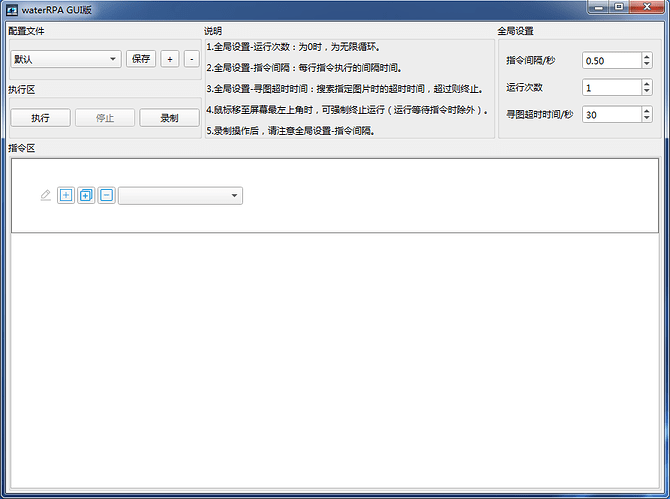Add a new command with plus icon
The width and height of the screenshot is (670, 499).
(x=66, y=195)
